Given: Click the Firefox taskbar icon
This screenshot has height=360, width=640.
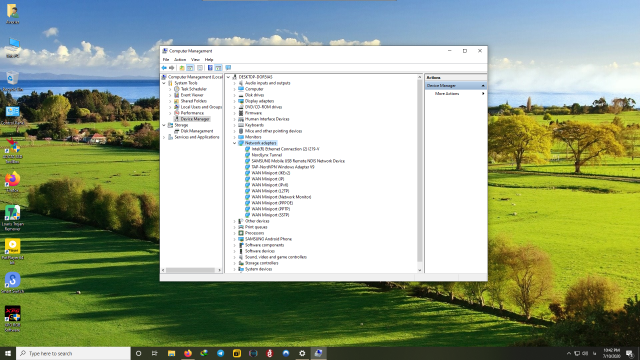Looking at the screenshot, I should (188, 353).
